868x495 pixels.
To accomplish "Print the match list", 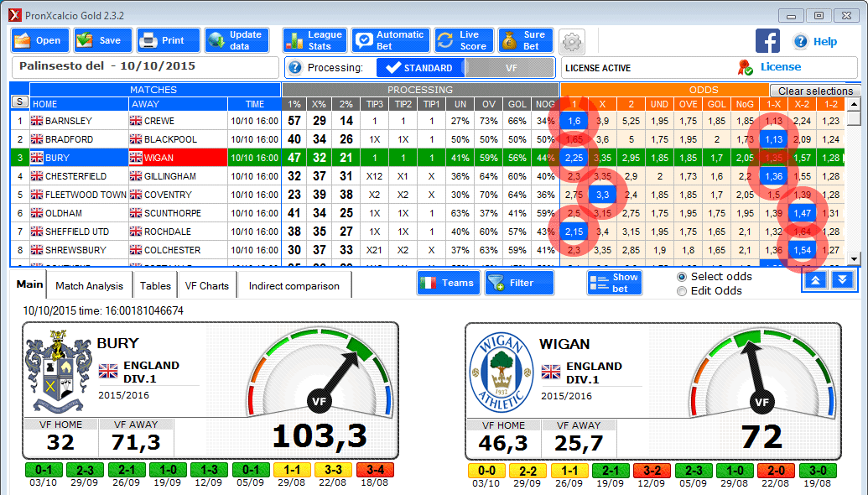I will 169,40.
